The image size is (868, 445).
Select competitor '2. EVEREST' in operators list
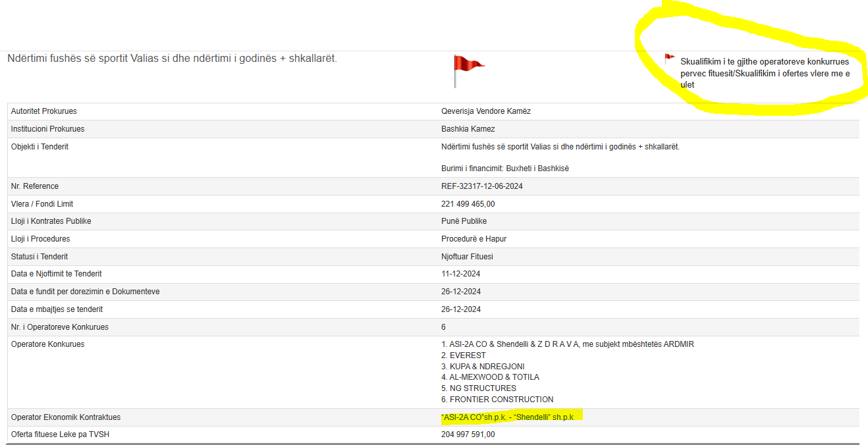click(x=463, y=355)
